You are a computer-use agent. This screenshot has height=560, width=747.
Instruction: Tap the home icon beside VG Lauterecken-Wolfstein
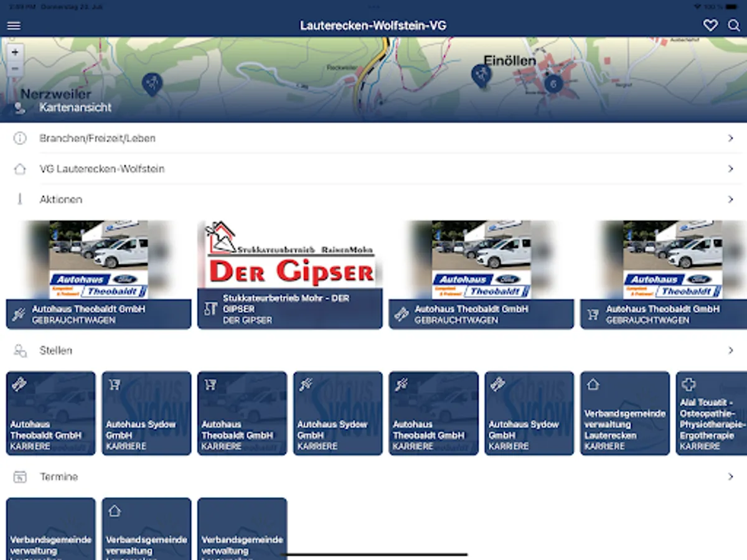click(20, 169)
